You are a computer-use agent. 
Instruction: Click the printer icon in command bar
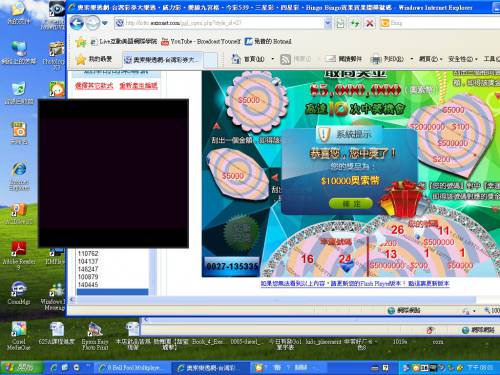click(376, 59)
